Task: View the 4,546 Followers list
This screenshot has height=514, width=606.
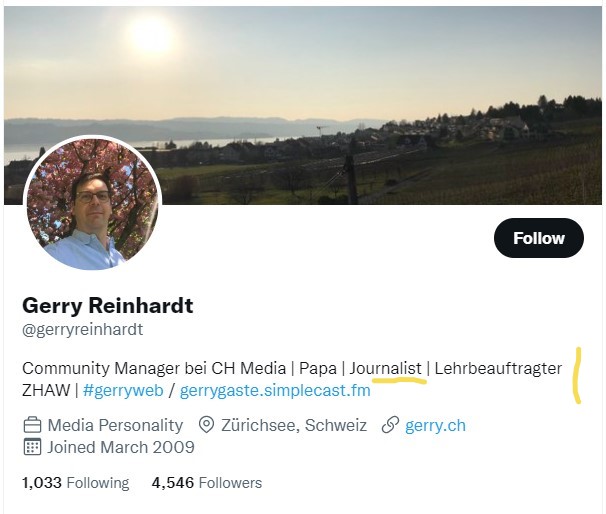Action: [206, 483]
